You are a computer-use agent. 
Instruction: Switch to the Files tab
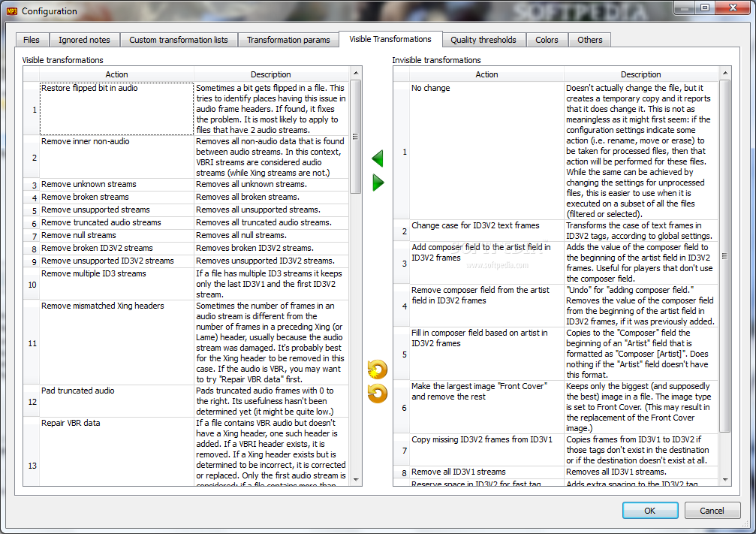[x=32, y=40]
